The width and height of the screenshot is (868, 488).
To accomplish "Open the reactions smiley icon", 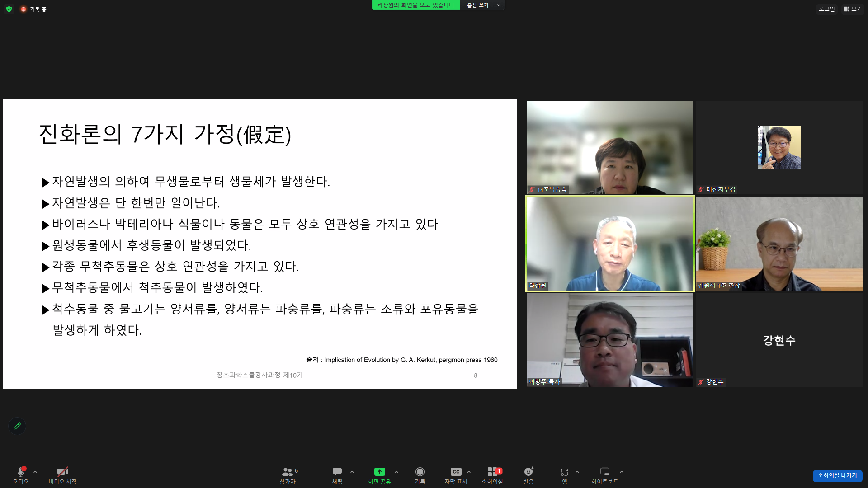I will click(528, 472).
